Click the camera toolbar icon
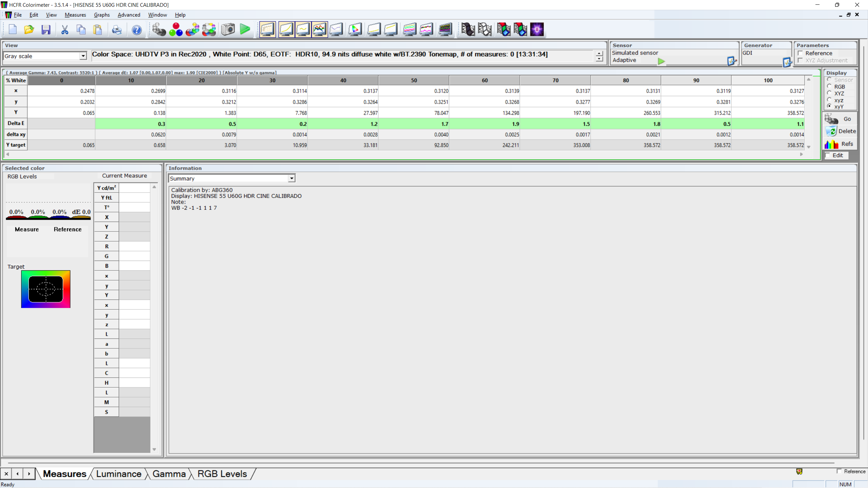 point(228,29)
